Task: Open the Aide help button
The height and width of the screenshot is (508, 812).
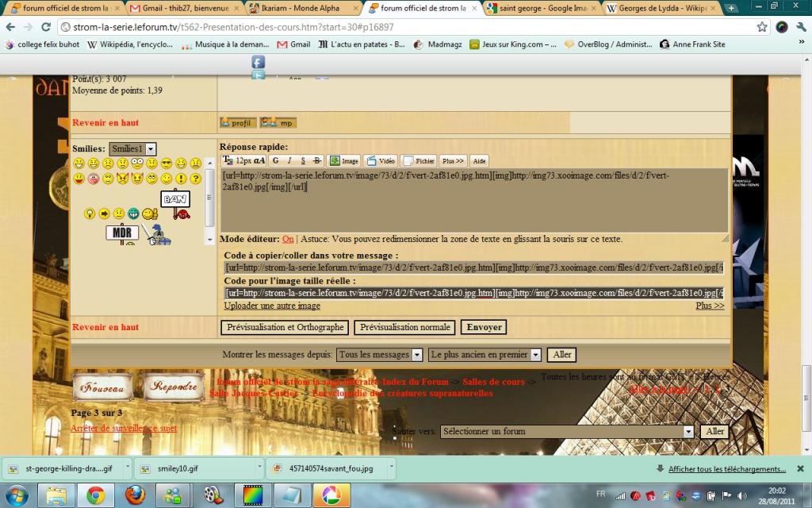Action: 480,160
